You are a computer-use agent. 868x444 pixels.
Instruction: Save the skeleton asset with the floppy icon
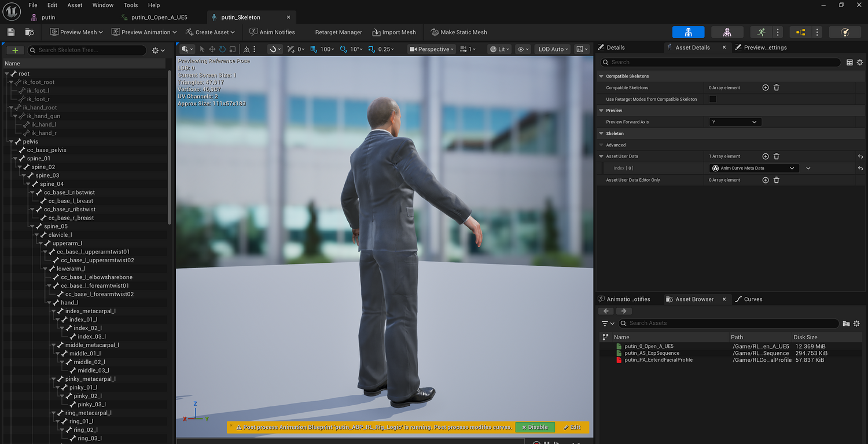[x=10, y=32]
